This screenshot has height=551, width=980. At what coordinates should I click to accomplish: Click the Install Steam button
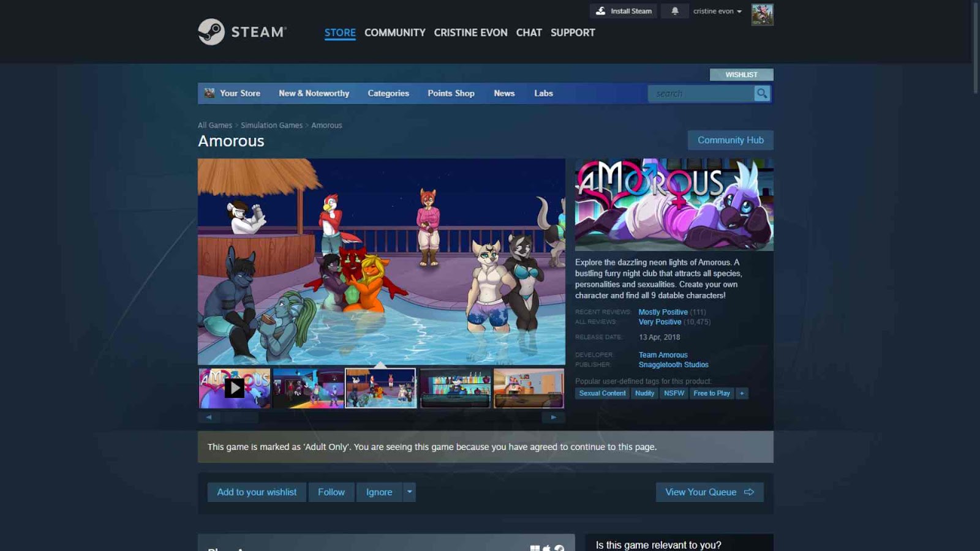point(624,11)
